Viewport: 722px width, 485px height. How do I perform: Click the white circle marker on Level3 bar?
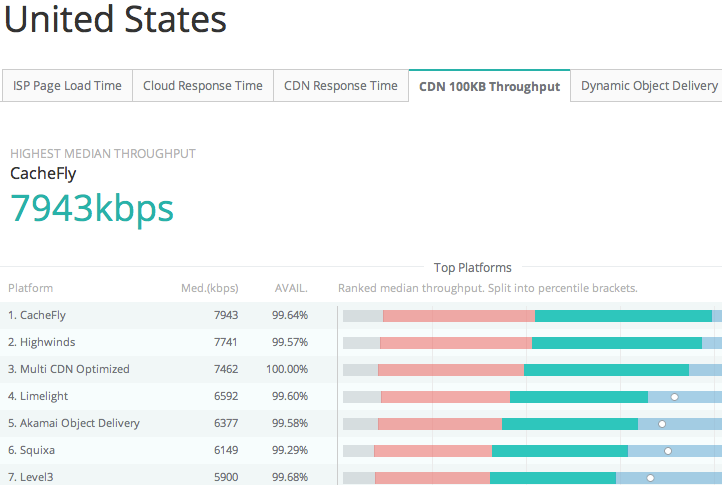(650, 478)
